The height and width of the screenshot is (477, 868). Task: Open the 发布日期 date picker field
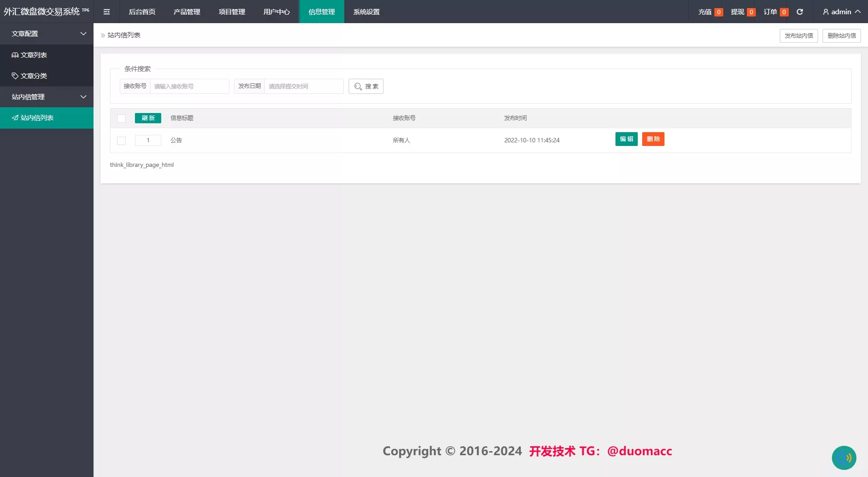[304, 86]
